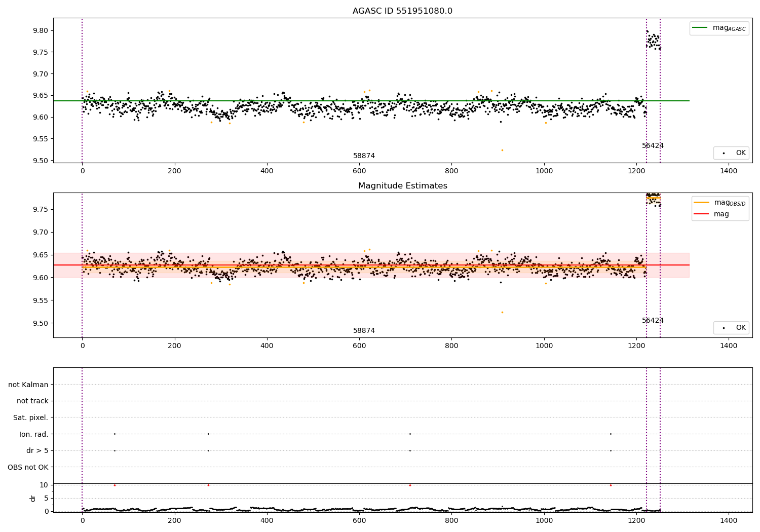Click the 'OK' legend marker in middle plot

click(x=724, y=328)
